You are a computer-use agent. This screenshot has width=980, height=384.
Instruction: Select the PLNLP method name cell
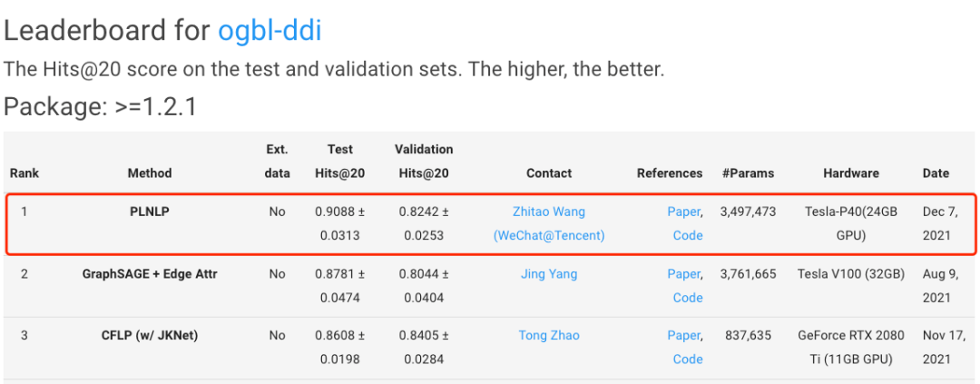click(x=150, y=212)
